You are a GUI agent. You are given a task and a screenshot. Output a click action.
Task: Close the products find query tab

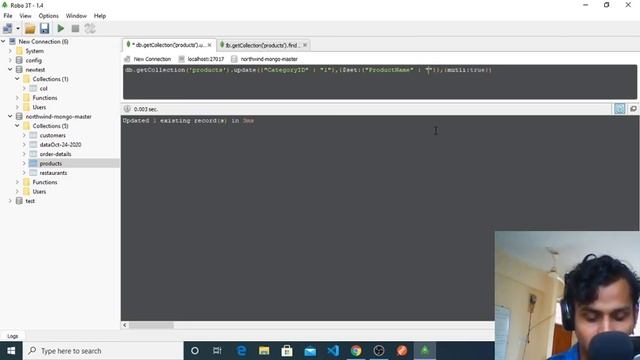click(x=305, y=45)
